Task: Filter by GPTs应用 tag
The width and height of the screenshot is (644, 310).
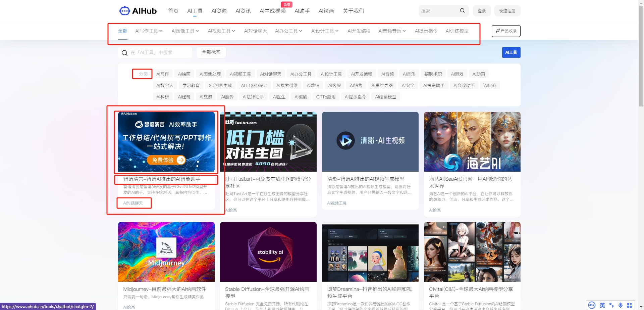Action: point(326,97)
